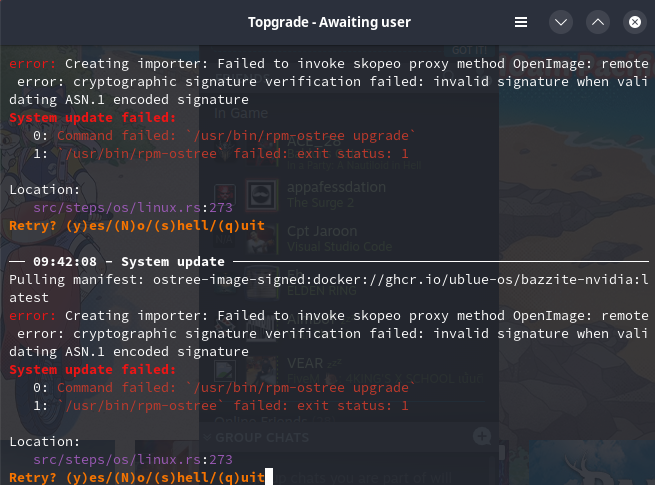This screenshot has width=655, height=485.
Task: Click the linux.rs:273 path before the 09:42:08 separator
Action: click(133, 208)
